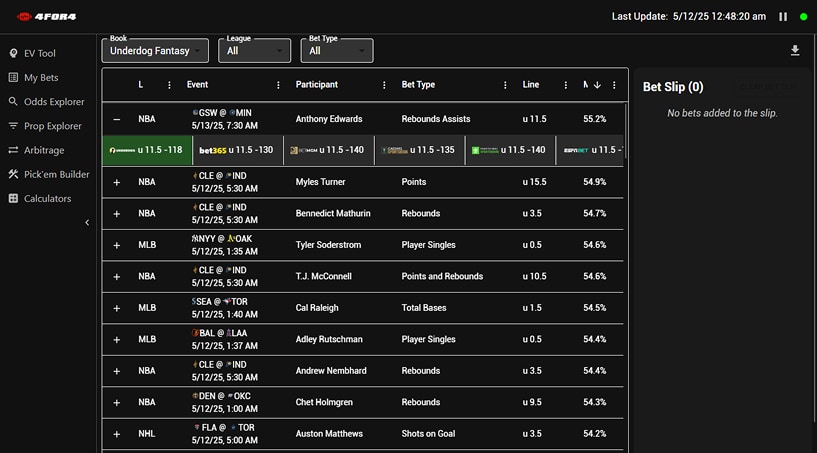Click Cal Raleigh Total Bases cell
The height and width of the screenshot is (453, 817).
(424, 308)
